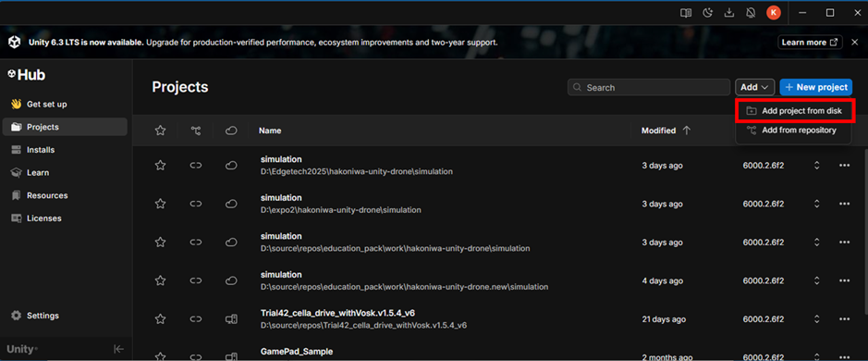Open the Resources section
This screenshot has height=361, width=868.
65,195
